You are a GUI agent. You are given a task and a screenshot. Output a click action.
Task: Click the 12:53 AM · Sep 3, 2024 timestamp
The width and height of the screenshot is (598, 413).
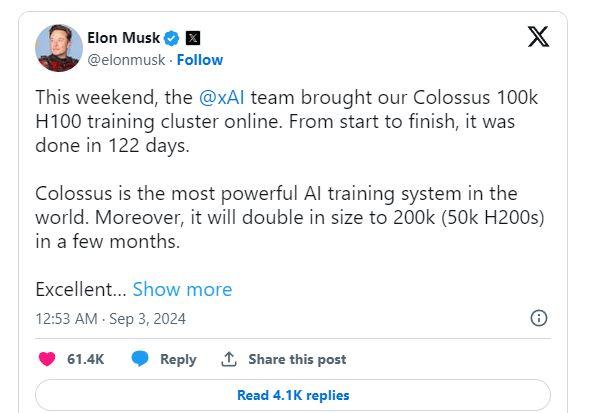click(x=111, y=319)
